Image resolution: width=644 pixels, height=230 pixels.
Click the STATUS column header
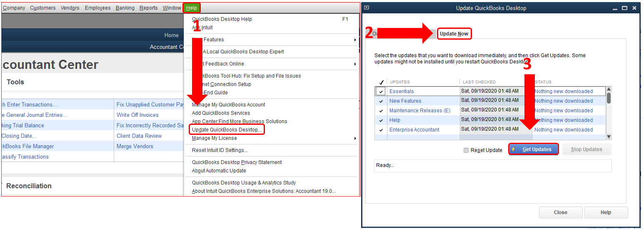pyautogui.click(x=543, y=82)
